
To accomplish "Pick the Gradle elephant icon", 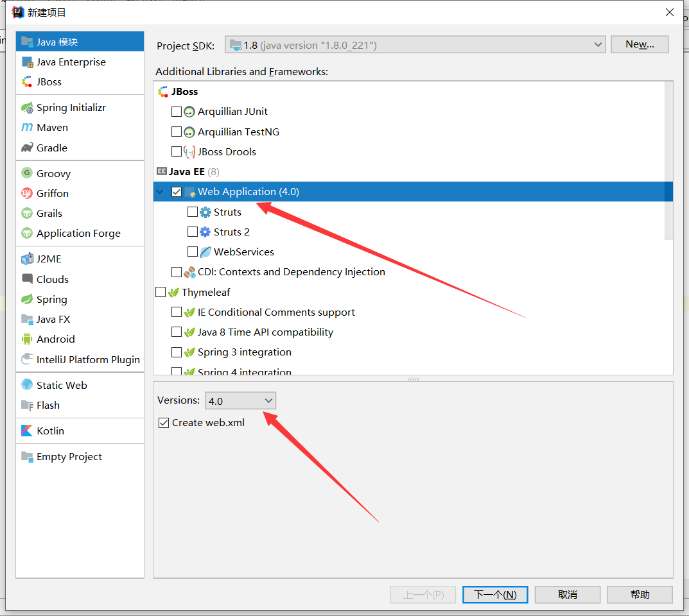I will tap(27, 148).
